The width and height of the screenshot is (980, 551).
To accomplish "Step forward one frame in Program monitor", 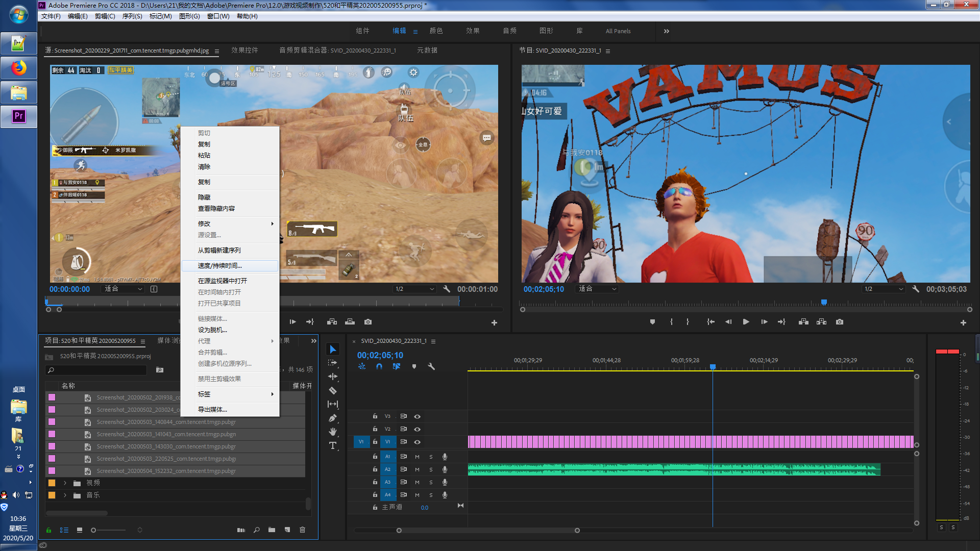I will coord(764,322).
